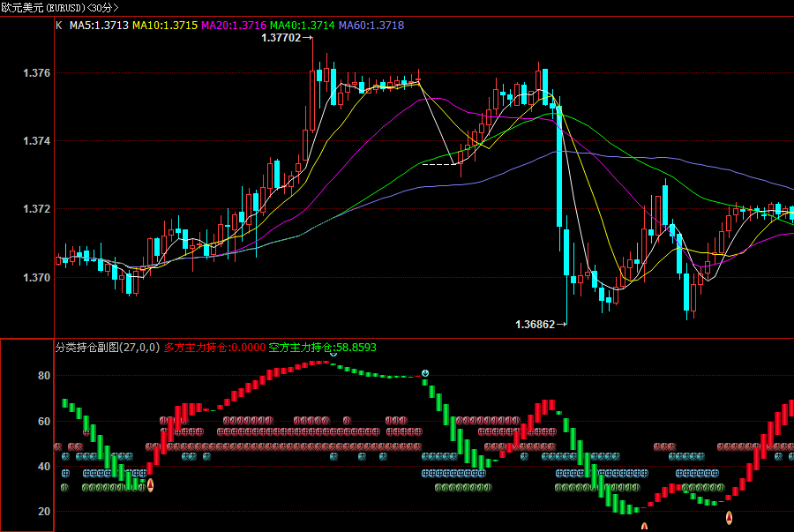Click the red 多方主力持仓:0.0000 value
794x532 pixels.
(214, 348)
